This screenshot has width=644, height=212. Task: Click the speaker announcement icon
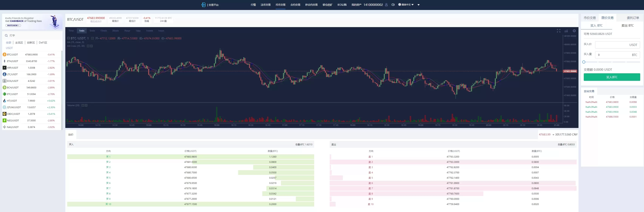(393, 5)
